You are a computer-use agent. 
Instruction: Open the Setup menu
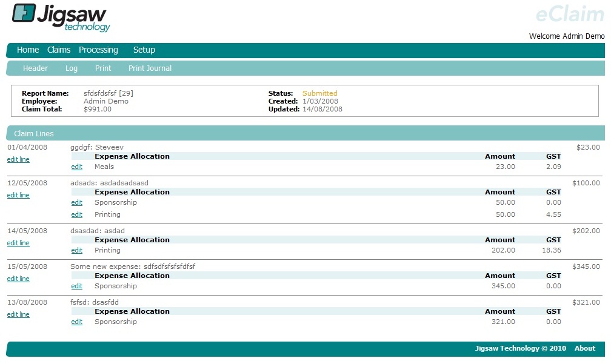144,50
